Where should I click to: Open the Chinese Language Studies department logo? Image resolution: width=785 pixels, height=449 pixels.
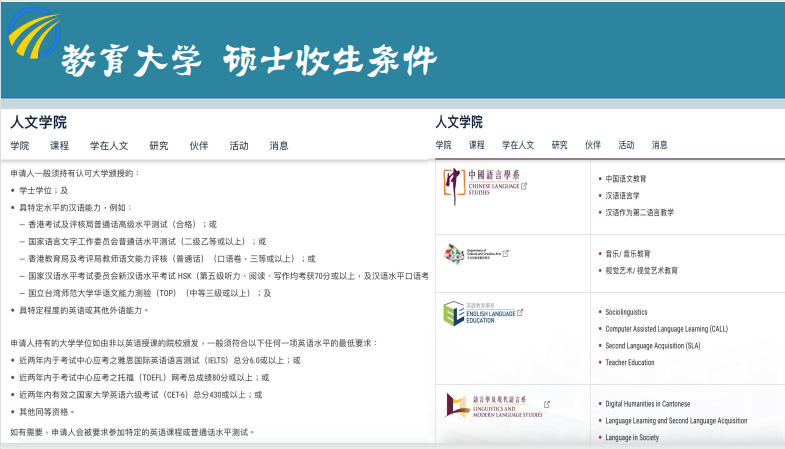tap(481, 186)
